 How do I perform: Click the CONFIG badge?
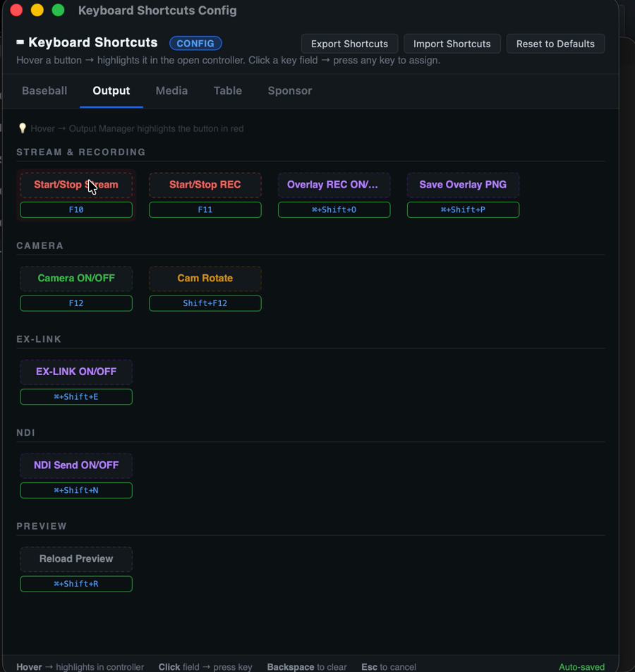point(195,43)
